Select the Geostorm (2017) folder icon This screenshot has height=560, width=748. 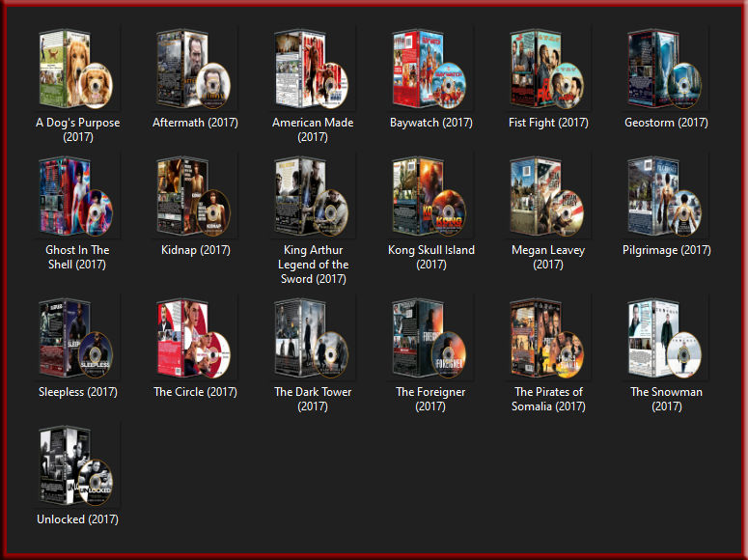coord(665,70)
